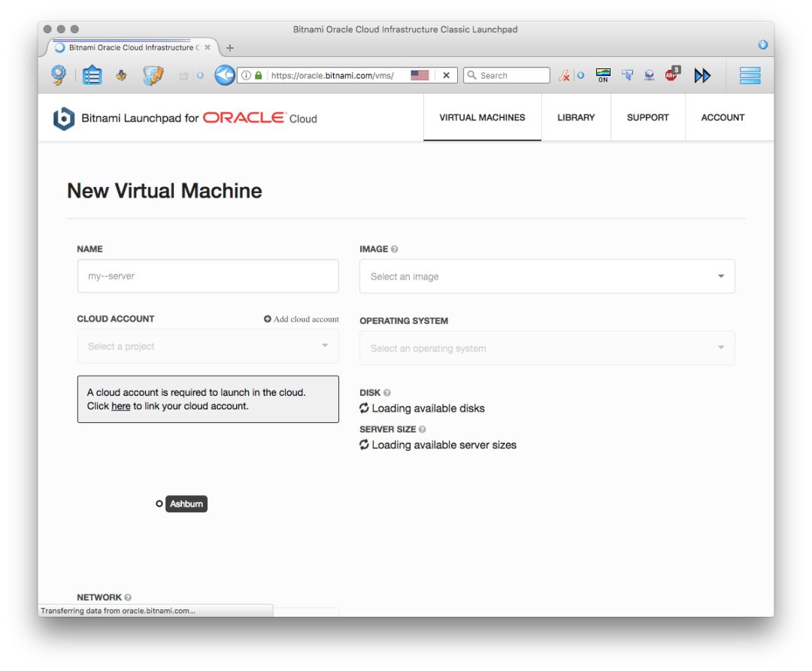812x671 pixels.
Task: Click the webcam-like globe extension icon
Action: coord(649,76)
